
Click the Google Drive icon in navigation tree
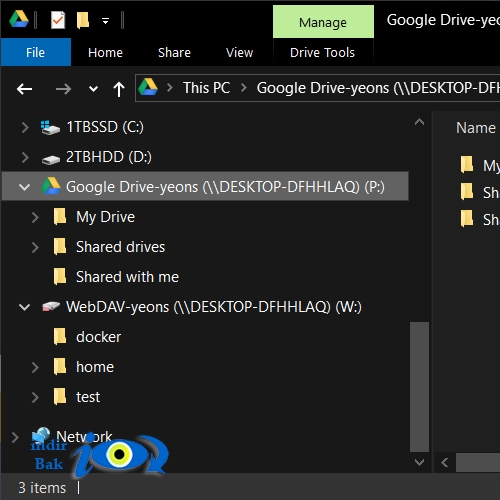coord(51,186)
